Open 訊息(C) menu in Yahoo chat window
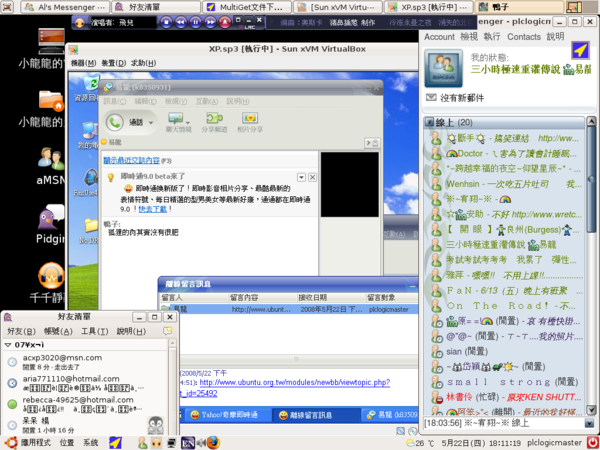This screenshot has width=600, height=450. tap(114, 101)
